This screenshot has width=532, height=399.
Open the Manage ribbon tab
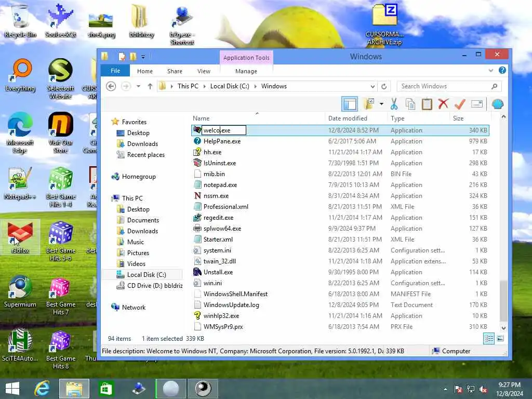click(246, 71)
